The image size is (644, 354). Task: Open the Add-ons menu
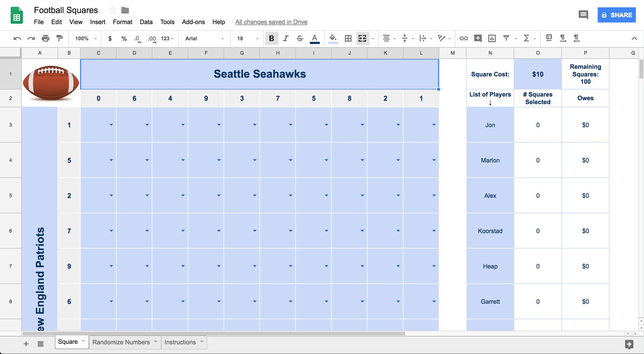(193, 22)
